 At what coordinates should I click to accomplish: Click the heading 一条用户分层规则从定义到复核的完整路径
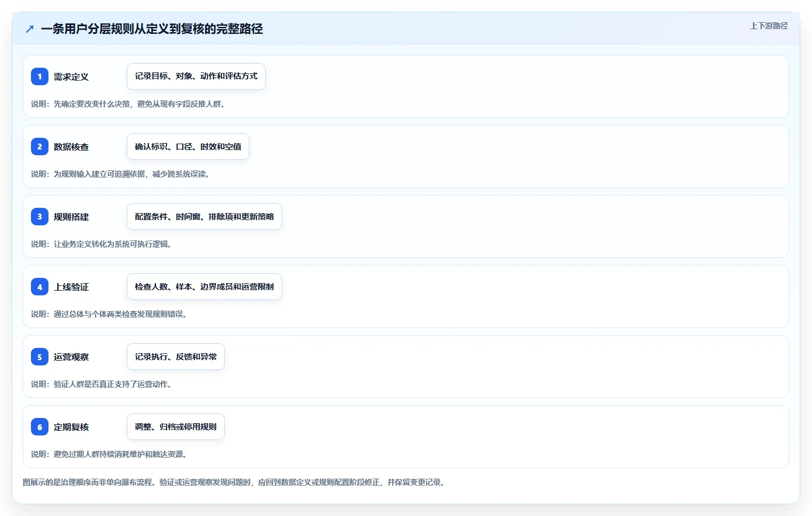(x=152, y=29)
